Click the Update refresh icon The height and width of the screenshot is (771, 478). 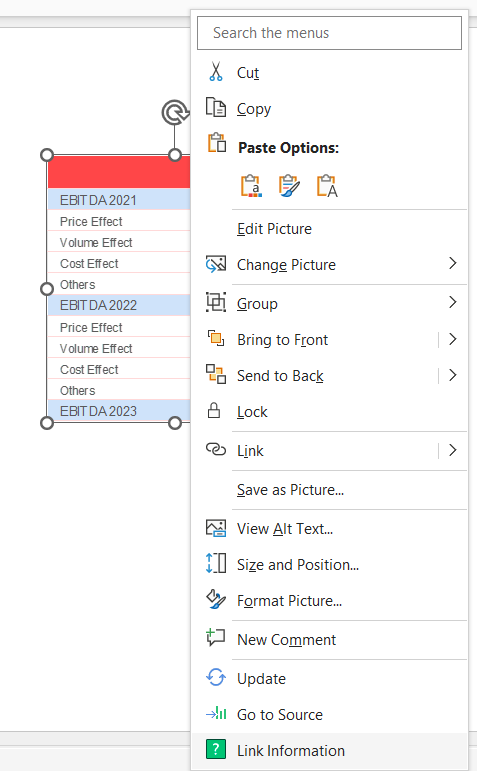click(x=216, y=678)
